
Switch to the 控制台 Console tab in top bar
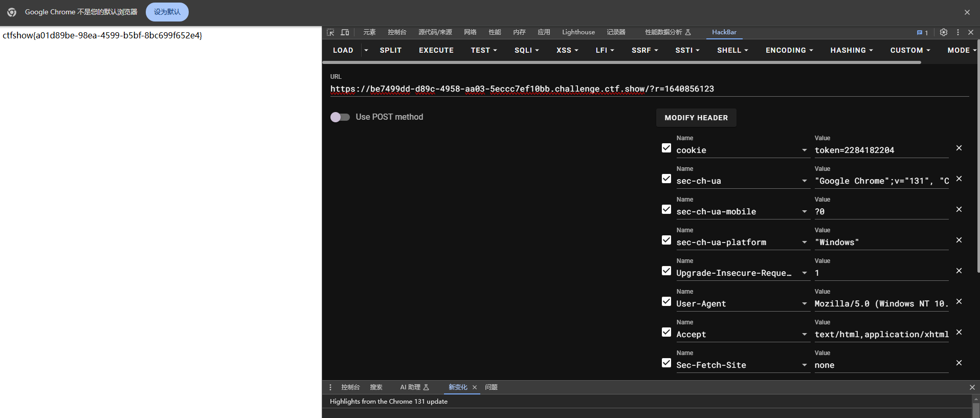397,32
